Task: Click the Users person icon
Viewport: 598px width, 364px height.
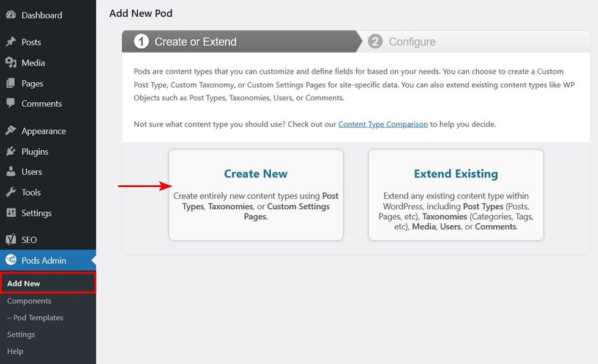Action: (10, 172)
